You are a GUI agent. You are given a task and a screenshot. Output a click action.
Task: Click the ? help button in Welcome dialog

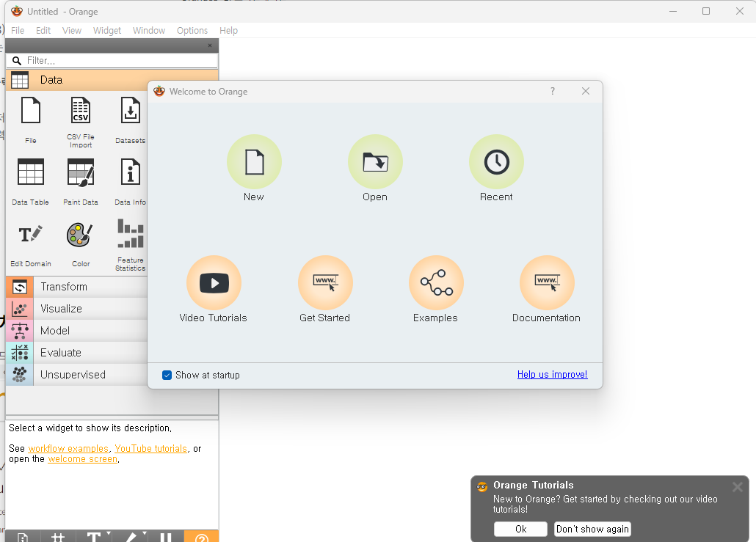[553, 91]
